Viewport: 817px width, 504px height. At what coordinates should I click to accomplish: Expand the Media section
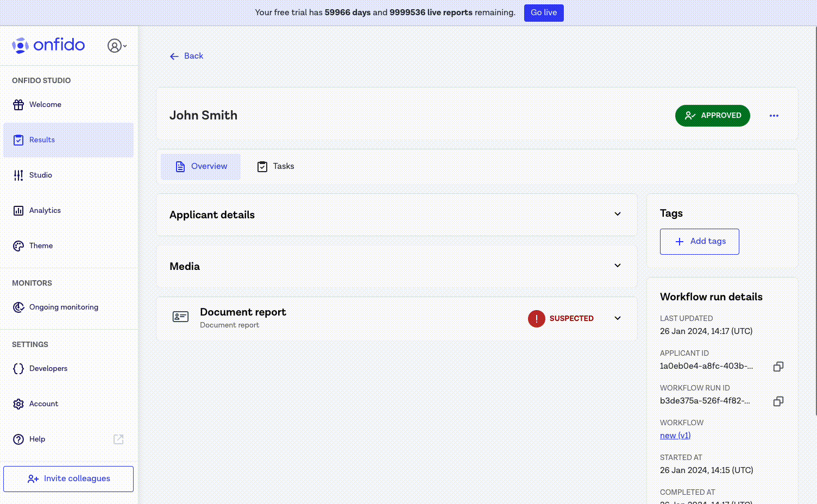(617, 266)
